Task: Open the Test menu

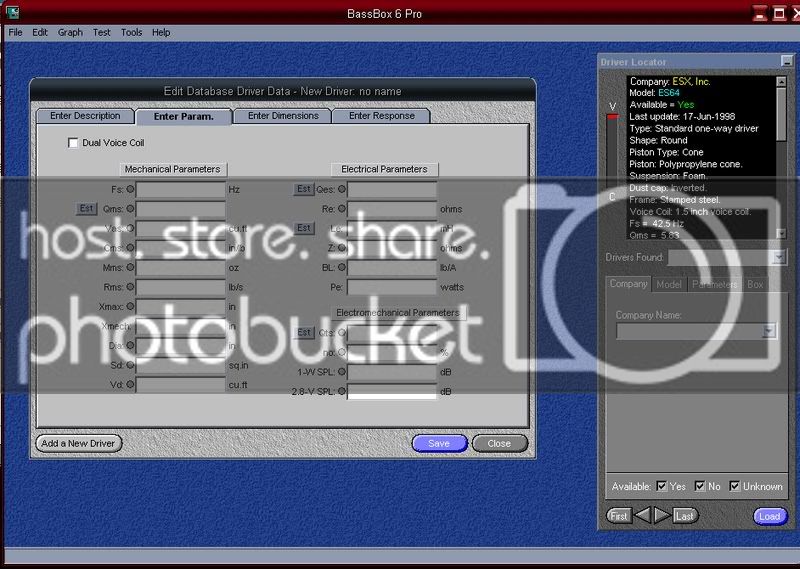Action: [x=102, y=33]
